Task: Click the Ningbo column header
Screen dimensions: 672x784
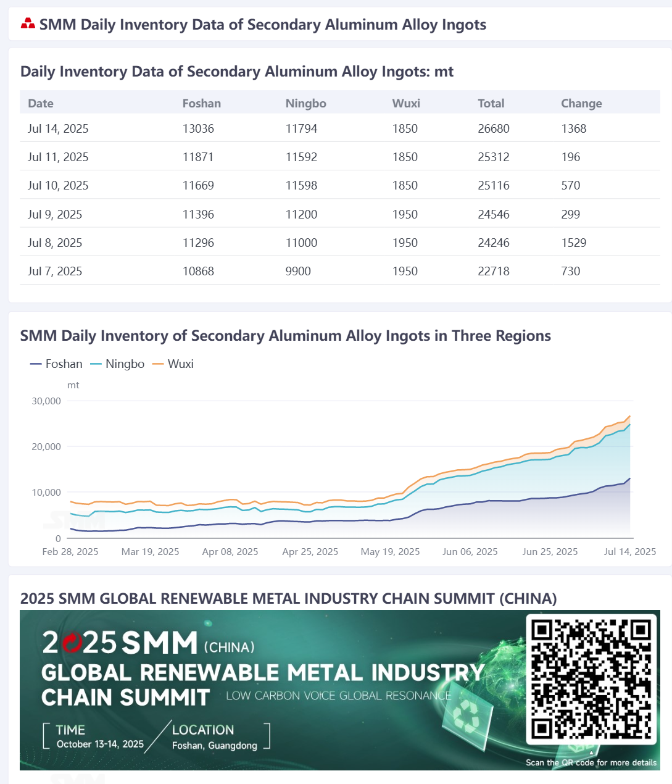Action: pos(306,103)
